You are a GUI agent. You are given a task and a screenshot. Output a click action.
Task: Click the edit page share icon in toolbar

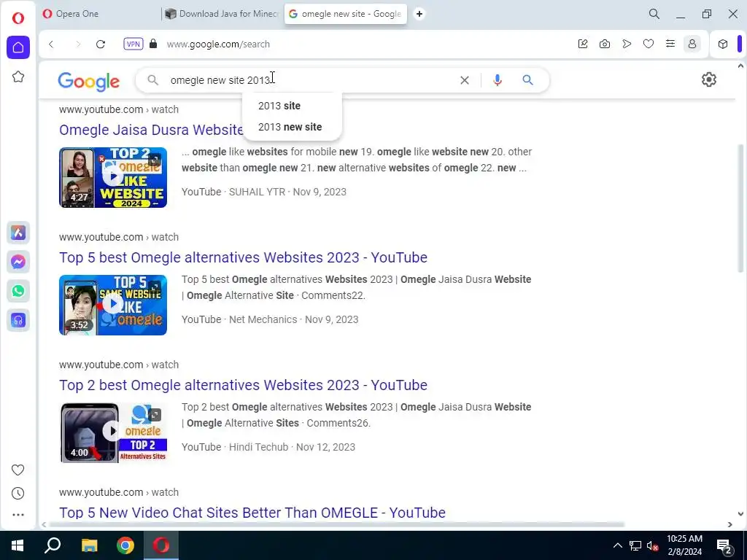[583, 44]
